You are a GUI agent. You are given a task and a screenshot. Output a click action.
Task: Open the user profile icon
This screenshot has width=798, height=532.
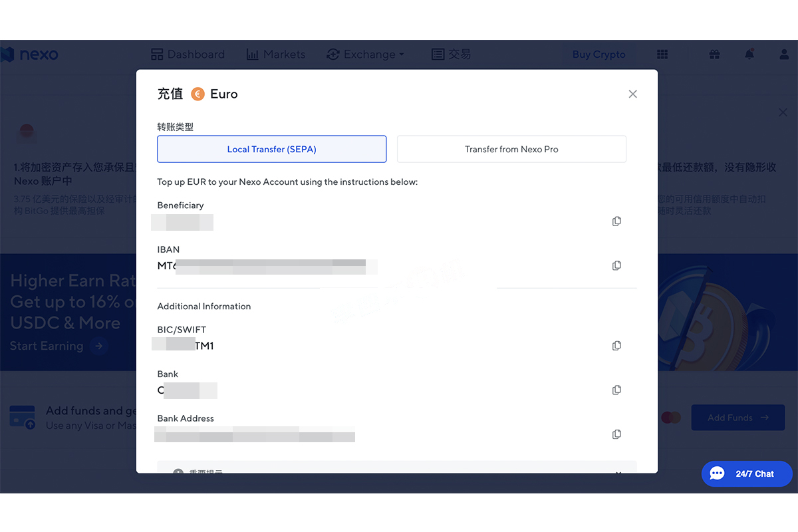click(x=784, y=55)
